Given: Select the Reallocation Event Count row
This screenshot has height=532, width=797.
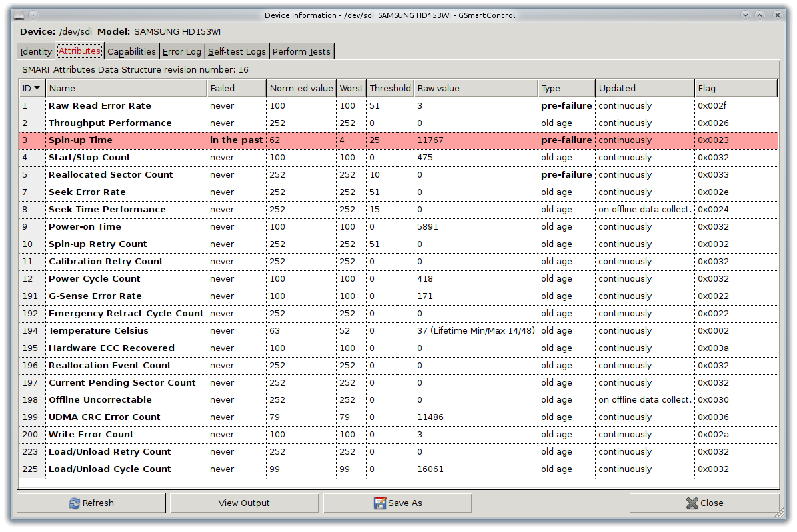Looking at the screenshot, I should [398, 365].
